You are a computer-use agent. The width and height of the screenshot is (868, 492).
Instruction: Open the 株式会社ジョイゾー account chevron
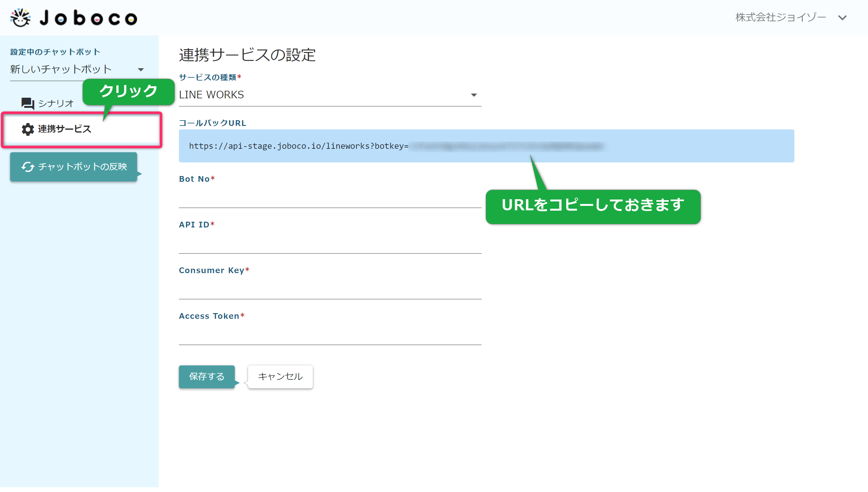pos(842,17)
